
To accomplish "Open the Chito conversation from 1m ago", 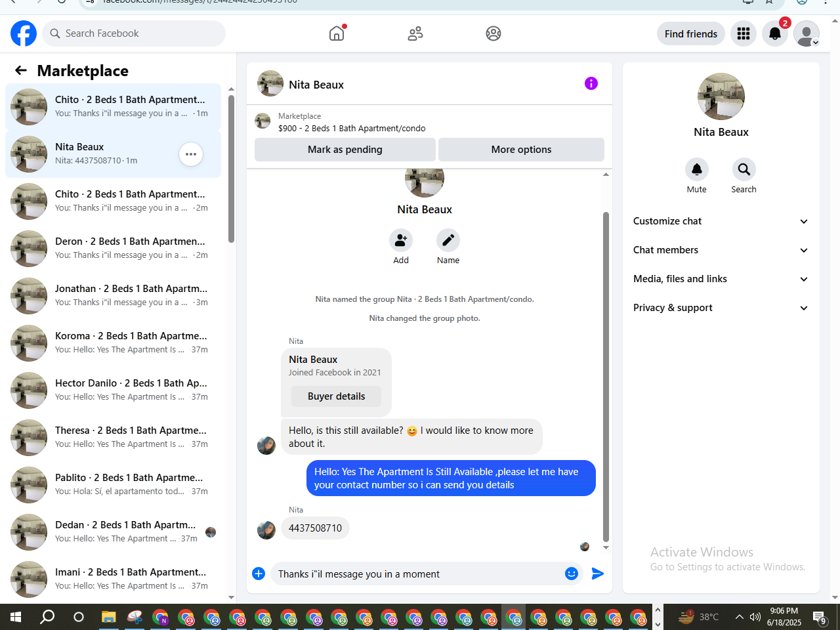I will [x=114, y=107].
